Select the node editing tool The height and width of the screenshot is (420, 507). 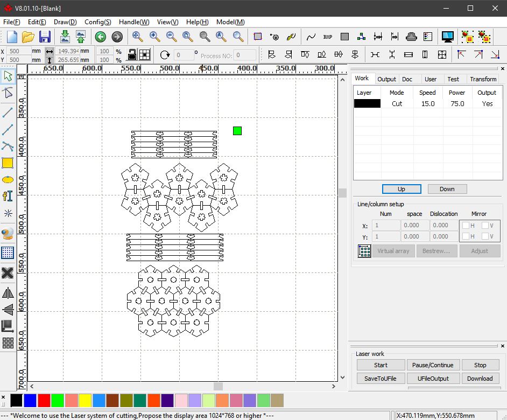pos(8,93)
